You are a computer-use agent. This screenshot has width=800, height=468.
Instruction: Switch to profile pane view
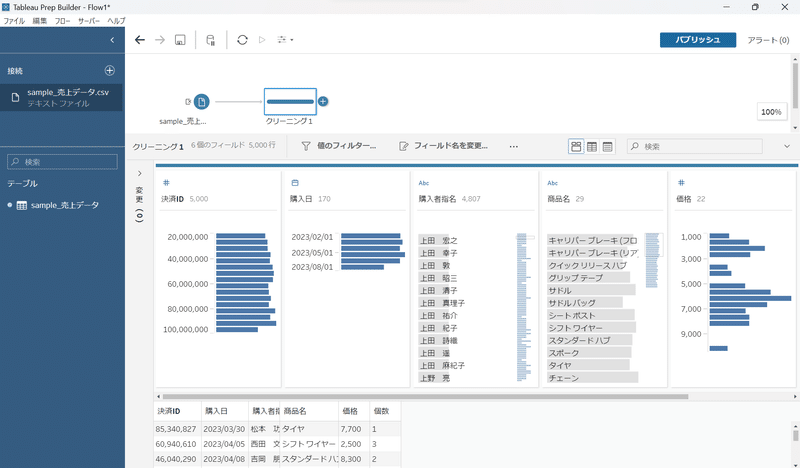point(576,146)
